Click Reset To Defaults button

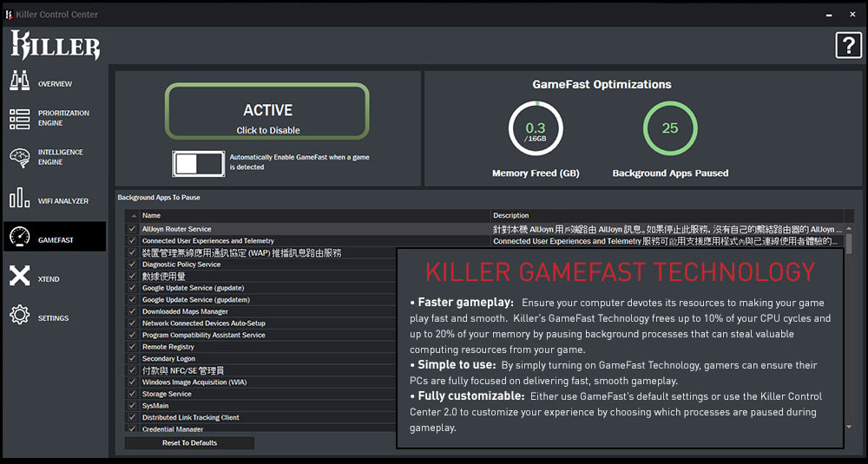point(189,442)
